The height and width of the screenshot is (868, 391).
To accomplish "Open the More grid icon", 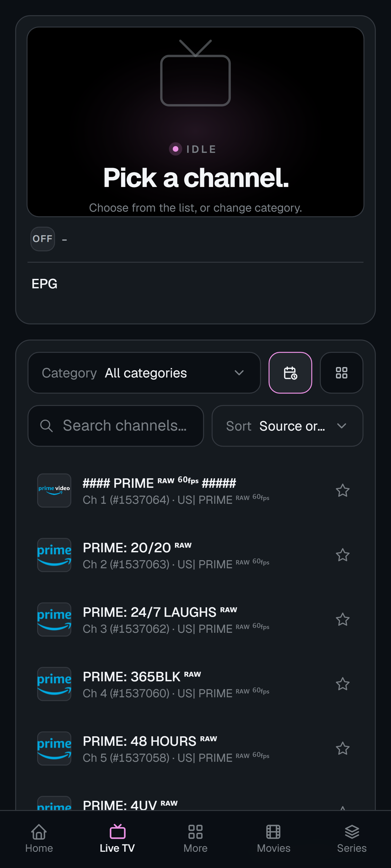I will 195,832.
